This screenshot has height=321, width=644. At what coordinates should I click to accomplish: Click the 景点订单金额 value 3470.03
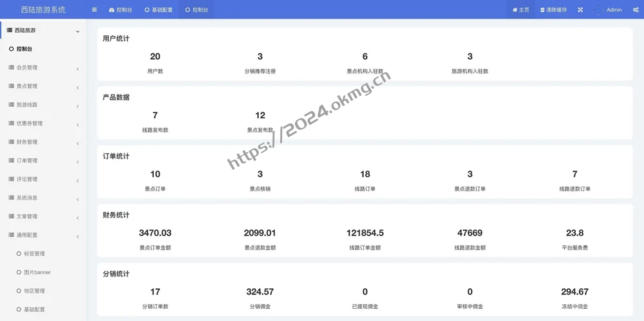[x=155, y=233]
